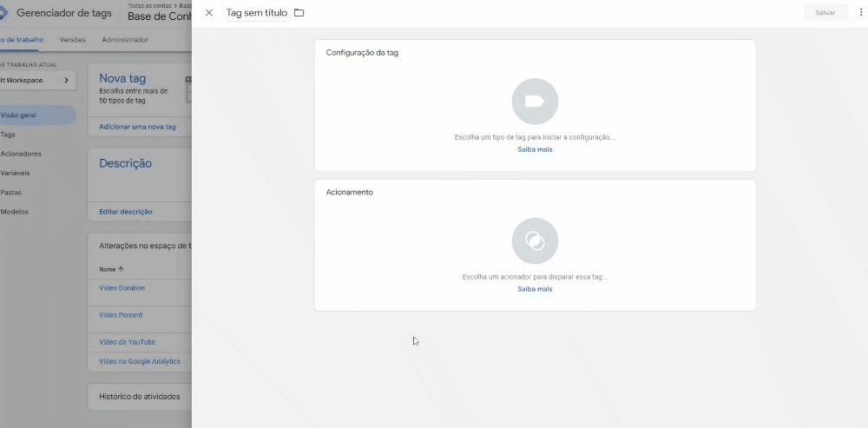The width and height of the screenshot is (868, 428).
Task: Select the workspace tab in background
Action: [x=22, y=40]
